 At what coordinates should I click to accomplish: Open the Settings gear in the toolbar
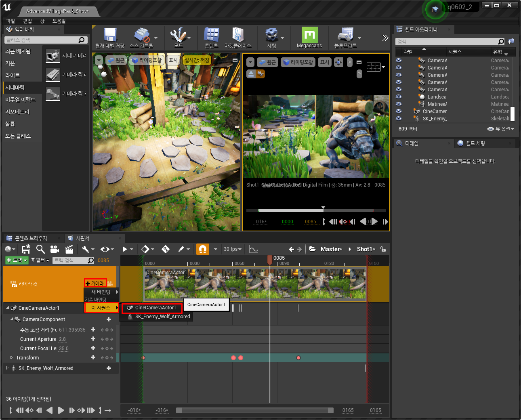point(271,35)
